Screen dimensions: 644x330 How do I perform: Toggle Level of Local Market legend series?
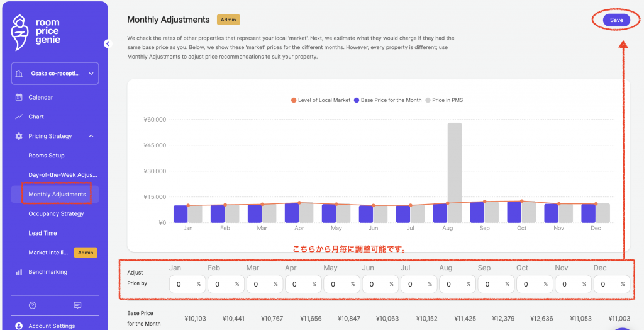pyautogui.click(x=321, y=100)
